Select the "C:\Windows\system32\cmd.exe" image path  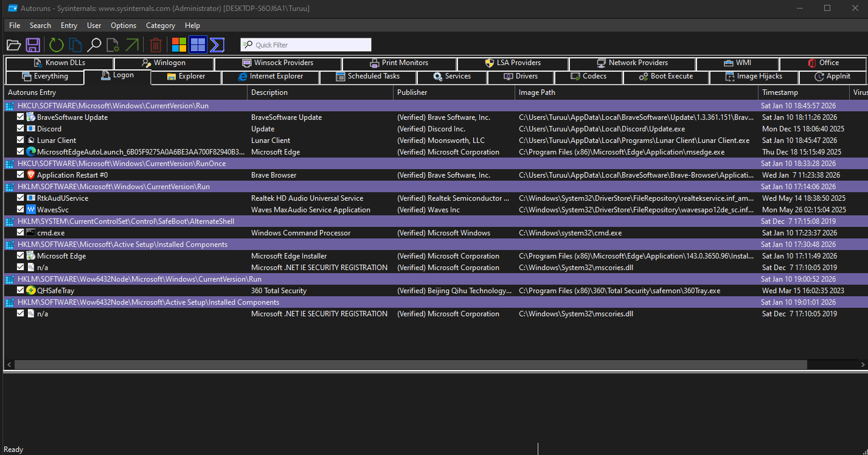pyautogui.click(x=571, y=233)
